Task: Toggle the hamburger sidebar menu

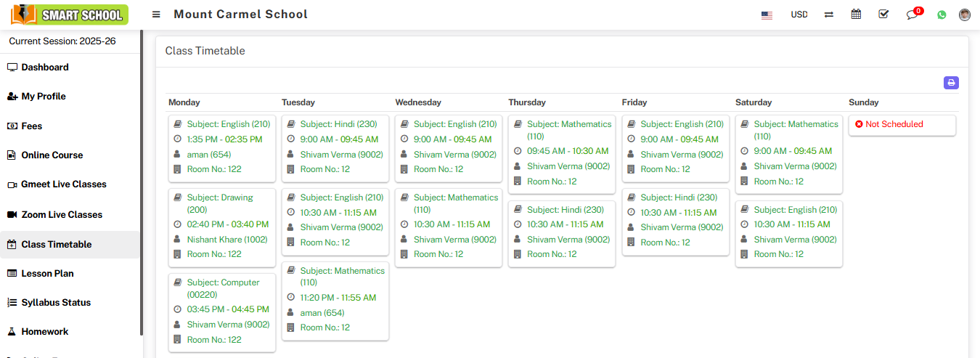Action: coord(156,15)
